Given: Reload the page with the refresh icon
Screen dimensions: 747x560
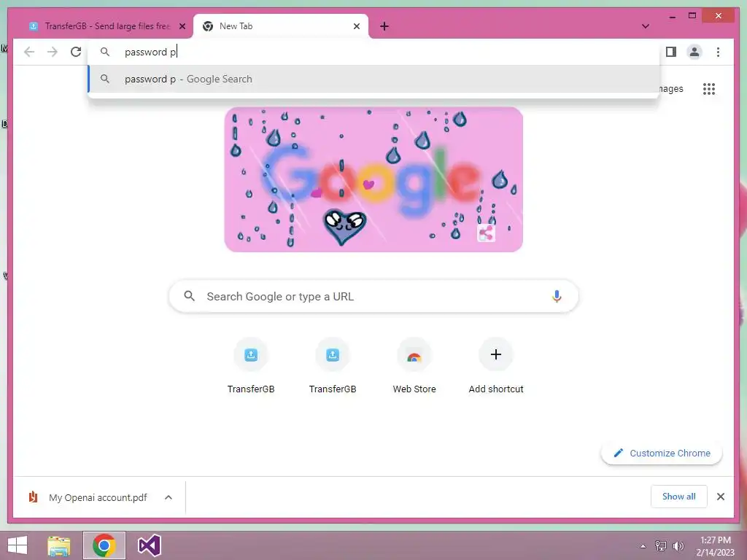Looking at the screenshot, I should click(76, 52).
